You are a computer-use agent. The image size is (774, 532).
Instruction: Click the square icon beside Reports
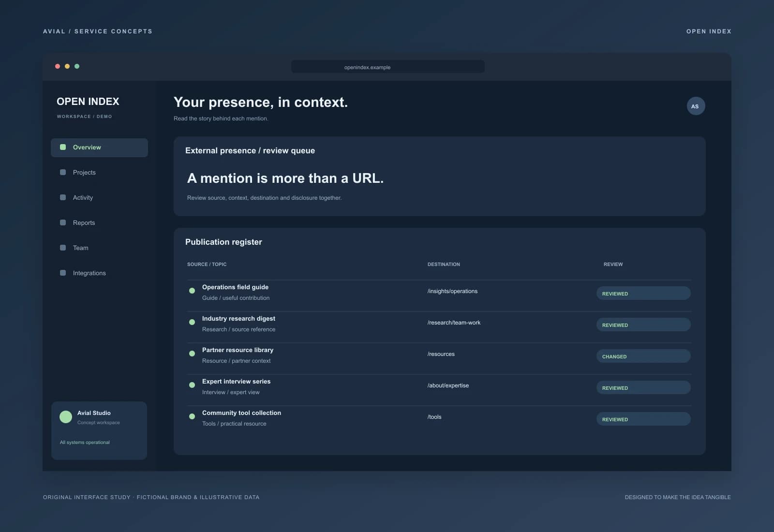tap(63, 222)
